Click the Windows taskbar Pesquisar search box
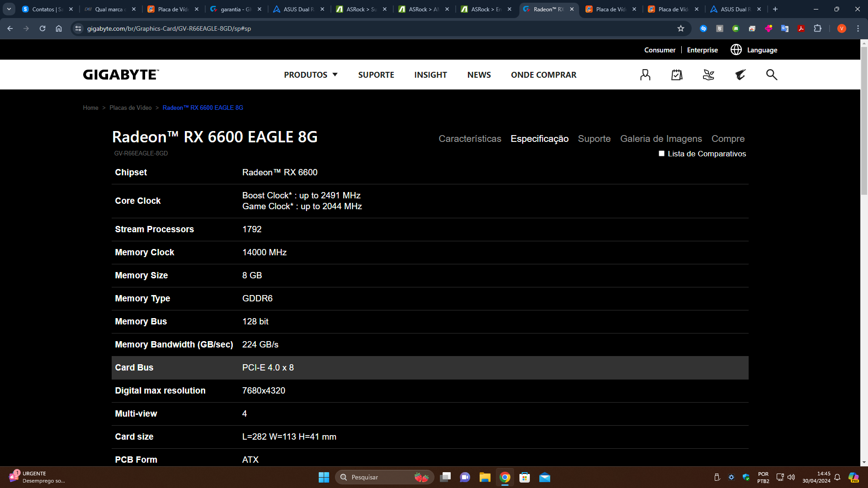This screenshot has width=868, height=488. coord(384,477)
